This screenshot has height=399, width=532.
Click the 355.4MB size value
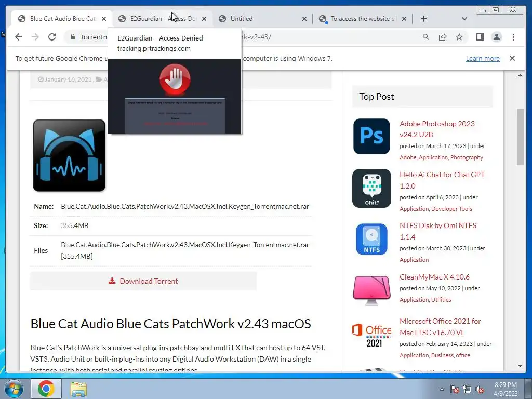click(75, 225)
